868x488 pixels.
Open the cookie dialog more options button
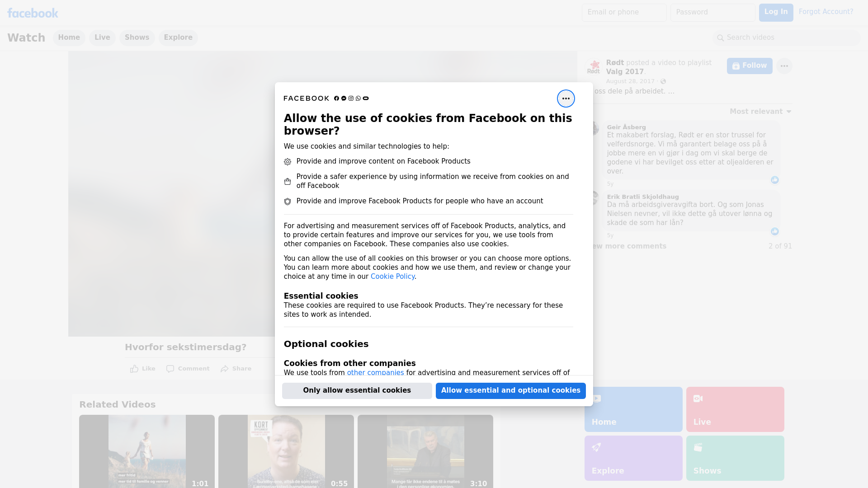(566, 99)
